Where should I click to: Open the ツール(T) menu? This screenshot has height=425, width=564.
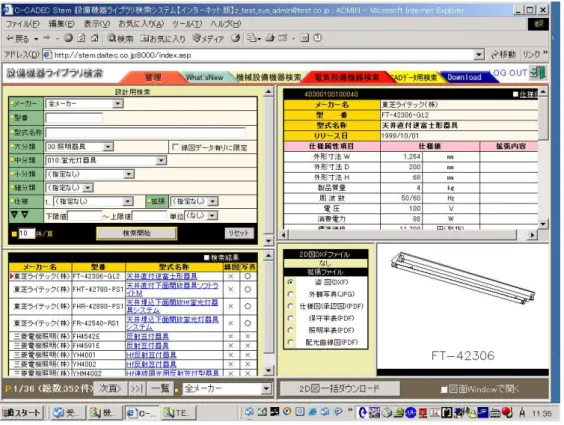(187, 24)
